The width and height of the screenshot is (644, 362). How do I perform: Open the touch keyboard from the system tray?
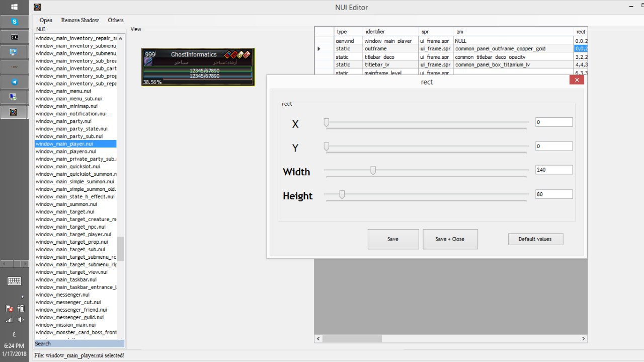click(15, 281)
